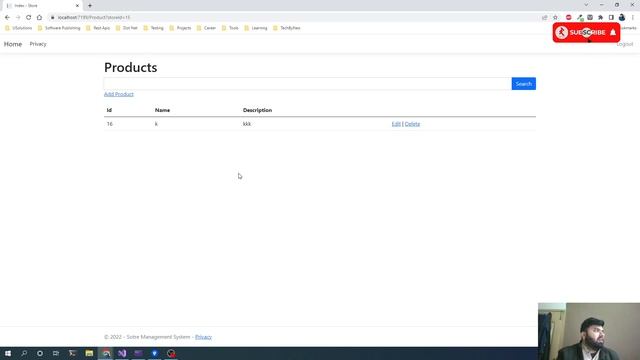Select the description cell 'kkk'
Screen dimensions: 640x360
[x=247, y=124]
